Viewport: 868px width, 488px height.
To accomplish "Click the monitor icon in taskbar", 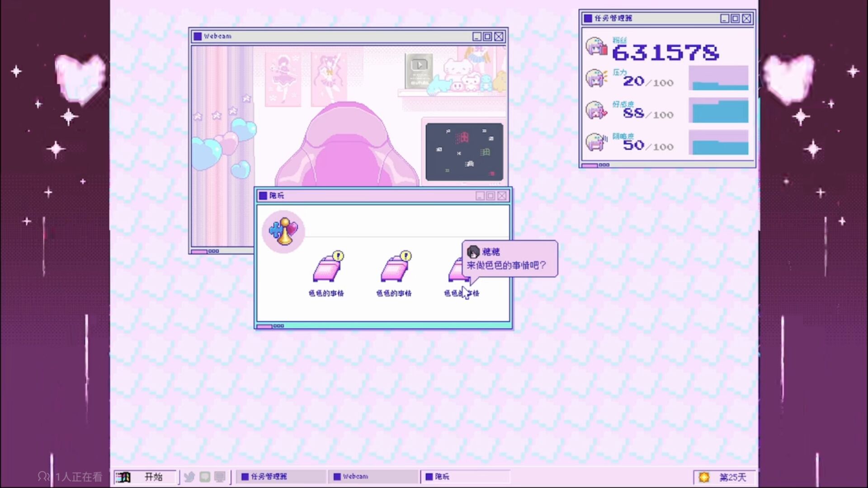I will tap(220, 477).
